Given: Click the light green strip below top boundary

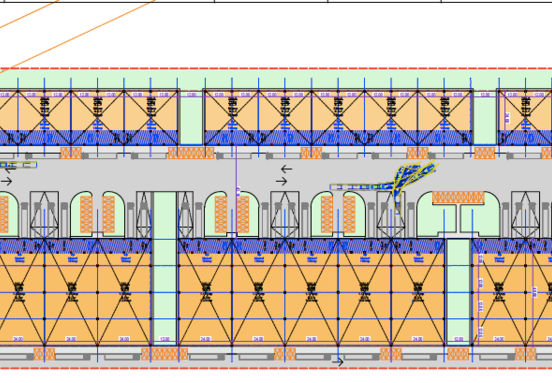Looking at the screenshot, I should pyautogui.click(x=276, y=79).
